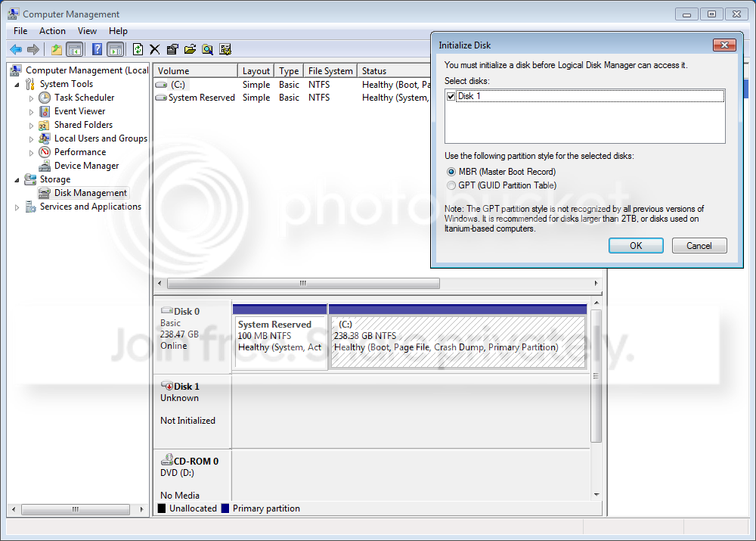The image size is (756, 541).
Task: Open the View menu
Action: [87, 31]
